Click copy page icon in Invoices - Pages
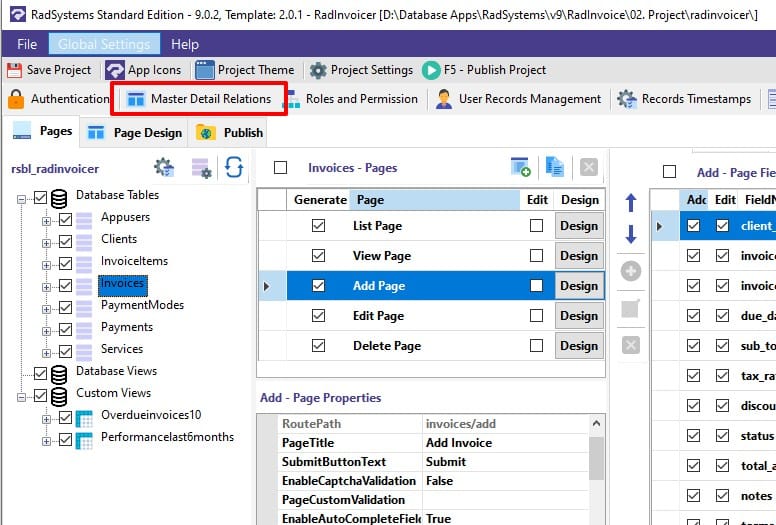This screenshot has width=776, height=525. (555, 167)
